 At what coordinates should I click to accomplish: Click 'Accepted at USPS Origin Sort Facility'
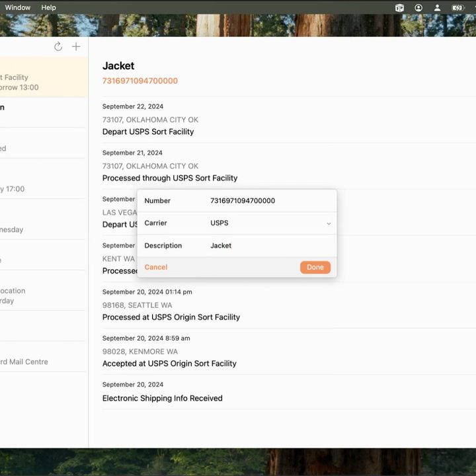[x=169, y=364]
